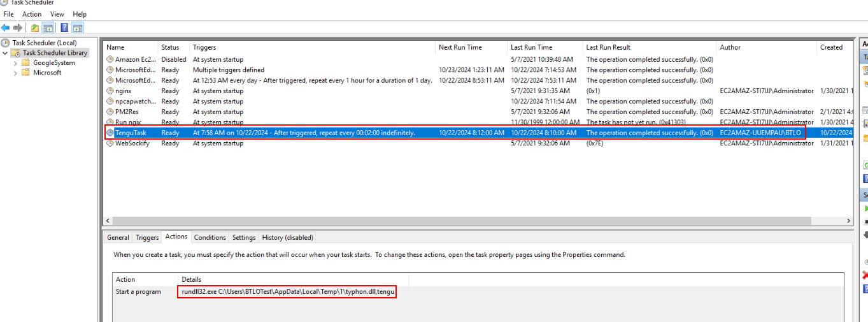
Task: Select the Amazon Ec2 task row
Action: 478,59
